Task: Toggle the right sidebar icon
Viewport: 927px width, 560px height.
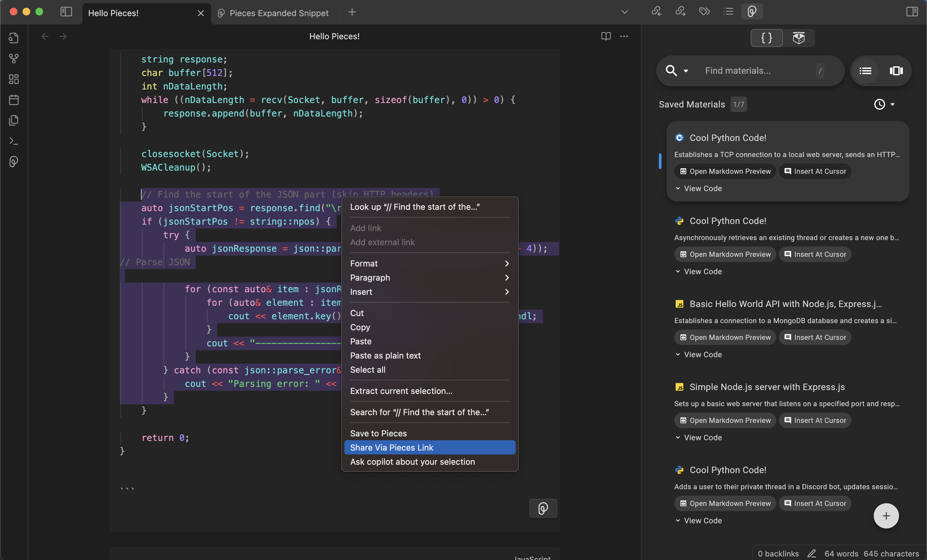Action: (x=912, y=12)
